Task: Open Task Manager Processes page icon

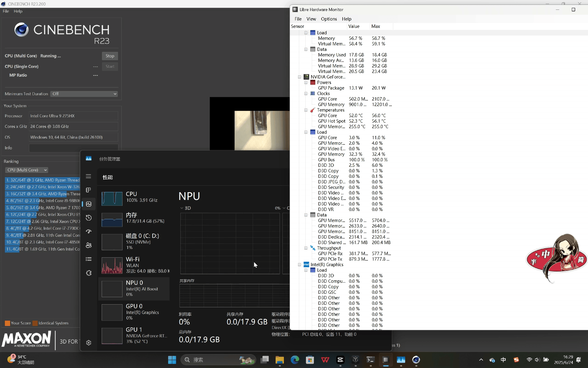Action: 89,190
